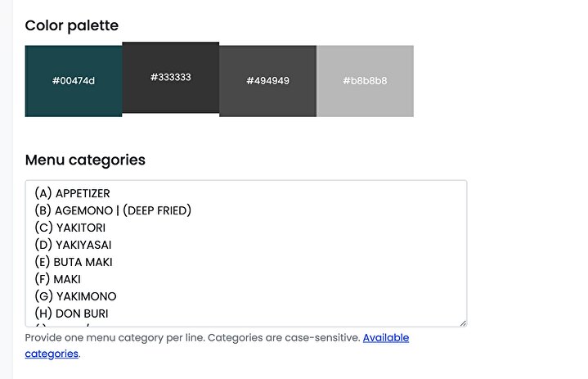Focus the Menu categories text area's empty space
588x379 pixels.
pos(343,262)
